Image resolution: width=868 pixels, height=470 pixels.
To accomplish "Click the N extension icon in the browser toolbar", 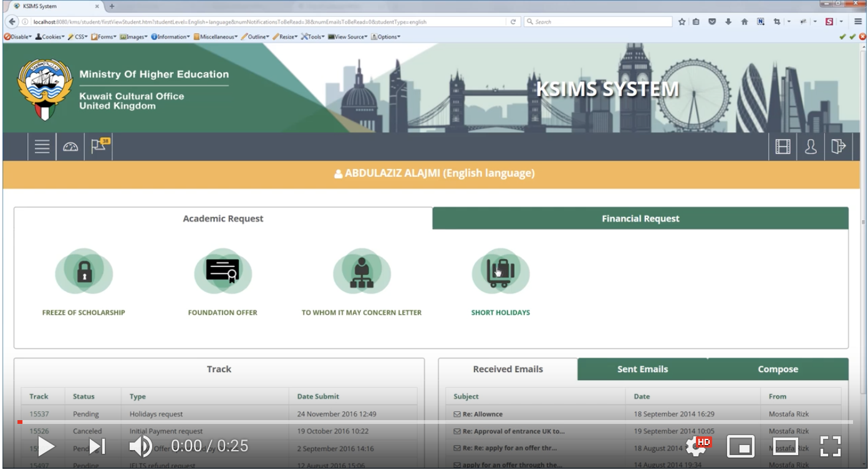I will pyautogui.click(x=761, y=22).
